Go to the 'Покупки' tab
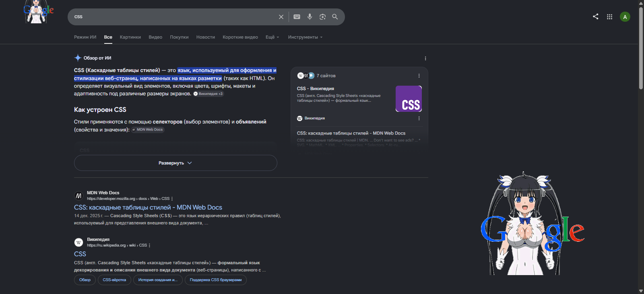 (180, 37)
